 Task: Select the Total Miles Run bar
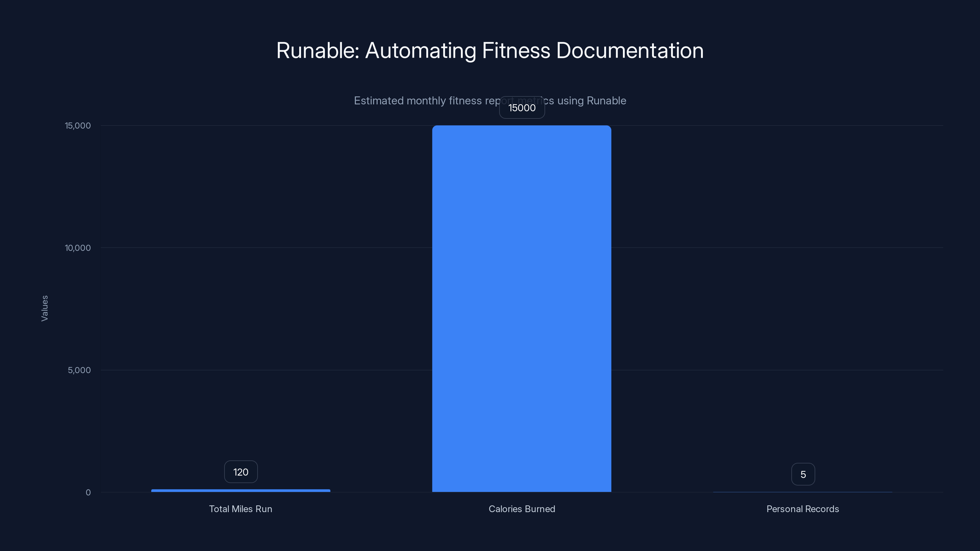[x=240, y=490]
